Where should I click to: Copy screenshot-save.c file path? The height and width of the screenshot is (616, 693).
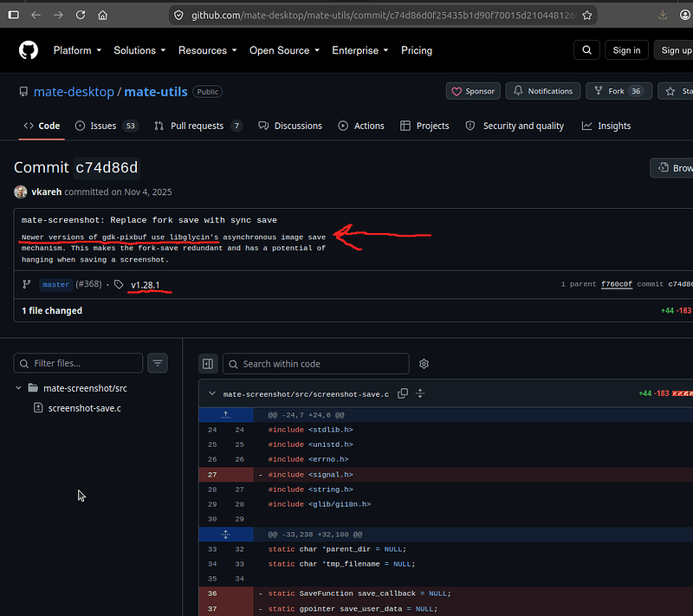click(x=403, y=393)
